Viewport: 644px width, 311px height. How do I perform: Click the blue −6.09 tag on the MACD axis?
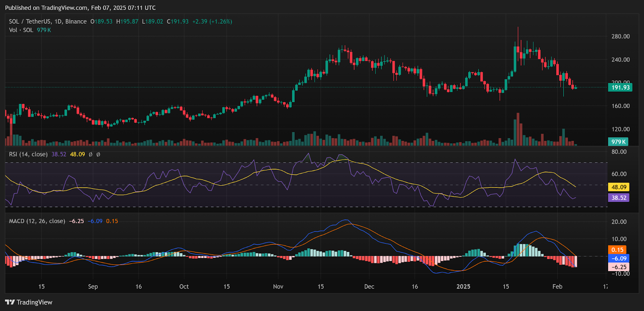(x=619, y=258)
